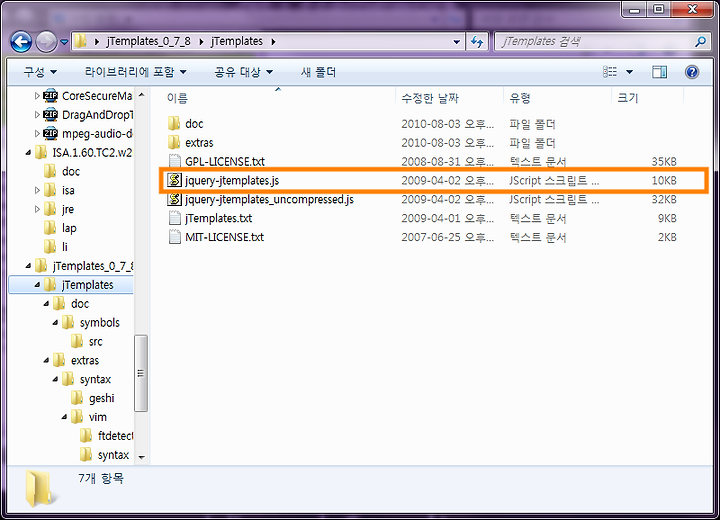The height and width of the screenshot is (520, 720).
Task: Toggle the preview pane button
Action: click(x=659, y=72)
